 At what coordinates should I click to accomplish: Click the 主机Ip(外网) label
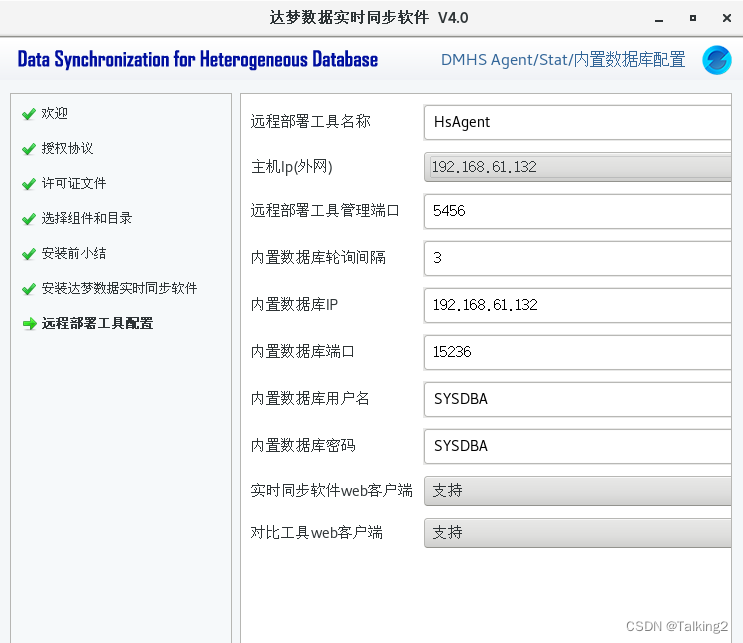click(x=292, y=167)
